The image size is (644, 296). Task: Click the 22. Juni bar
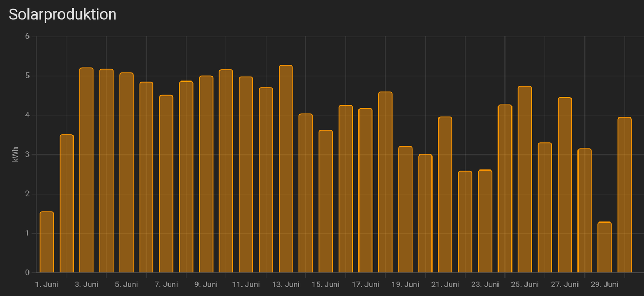465,222
